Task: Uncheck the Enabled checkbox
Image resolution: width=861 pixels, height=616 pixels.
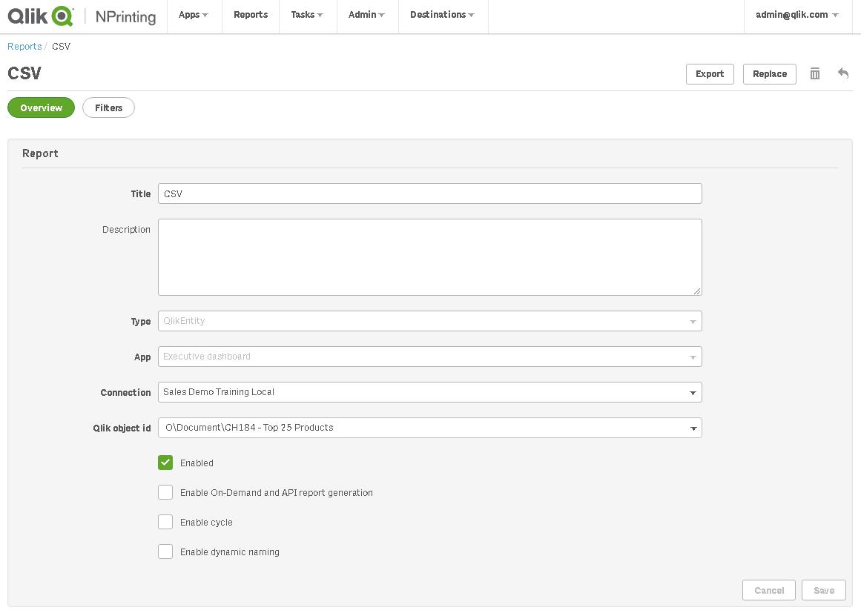Action: click(165, 463)
